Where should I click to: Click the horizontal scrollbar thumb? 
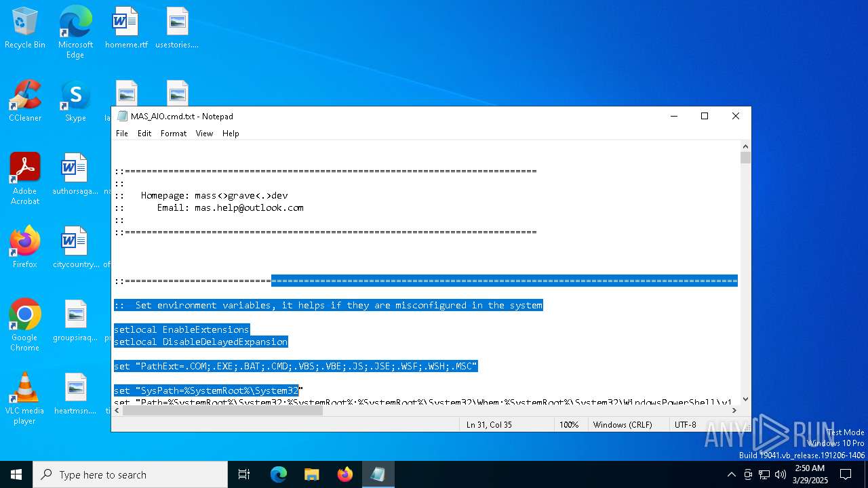coord(222,410)
